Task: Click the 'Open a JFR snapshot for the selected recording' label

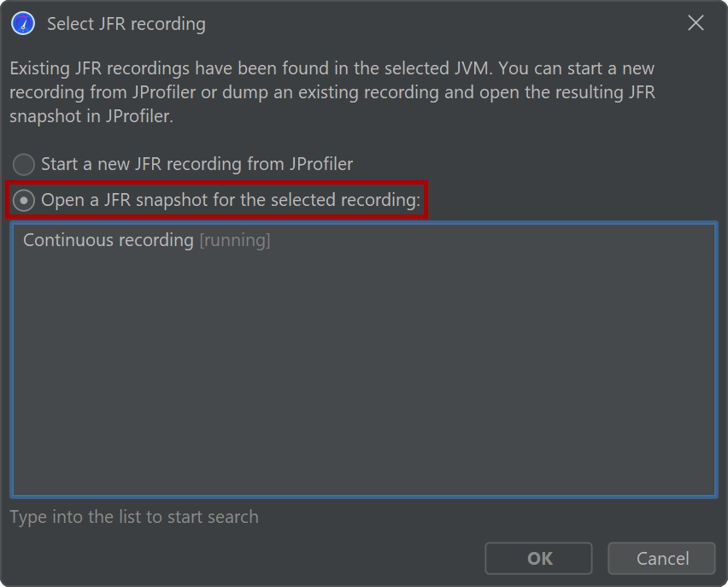Action: tap(231, 200)
